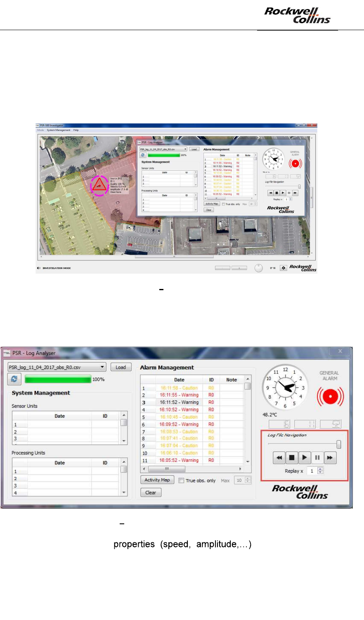Click the Activity Map button in enlarged window
This screenshot has width=364, height=620.
[157, 480]
